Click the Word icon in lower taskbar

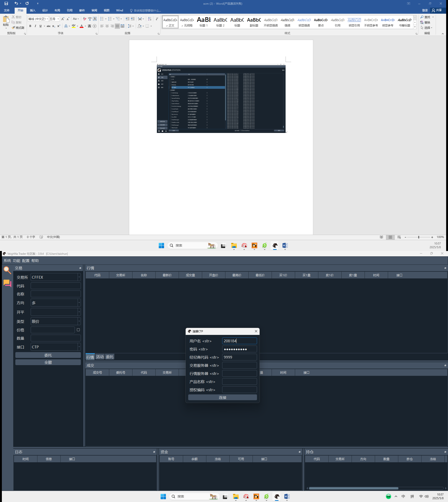click(x=287, y=497)
